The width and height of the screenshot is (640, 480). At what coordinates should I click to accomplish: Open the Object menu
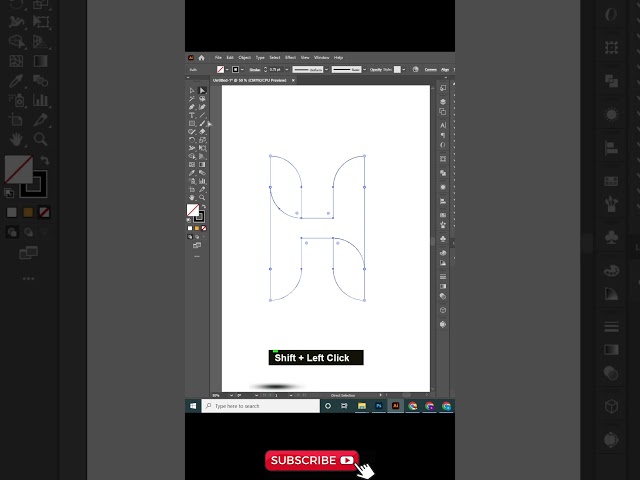click(x=244, y=58)
